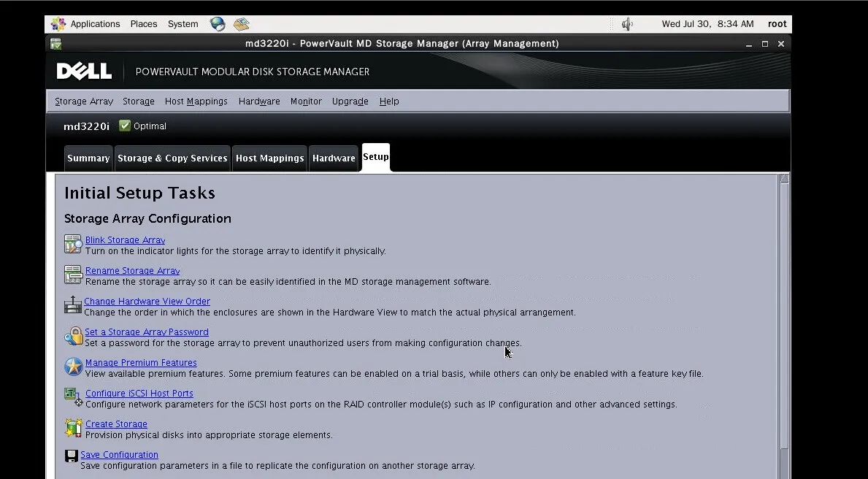Switch to the Hardware tab
Screen dimensions: 868x479
(x=334, y=158)
